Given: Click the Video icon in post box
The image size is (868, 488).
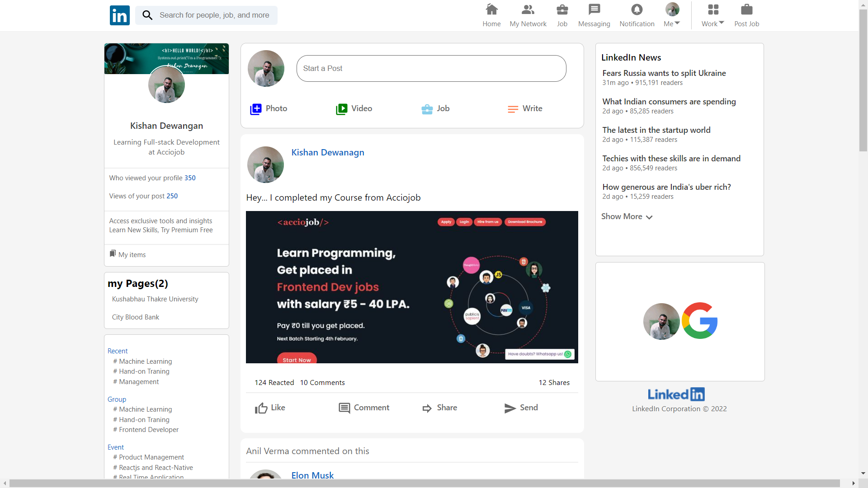Looking at the screenshot, I should [x=341, y=109].
